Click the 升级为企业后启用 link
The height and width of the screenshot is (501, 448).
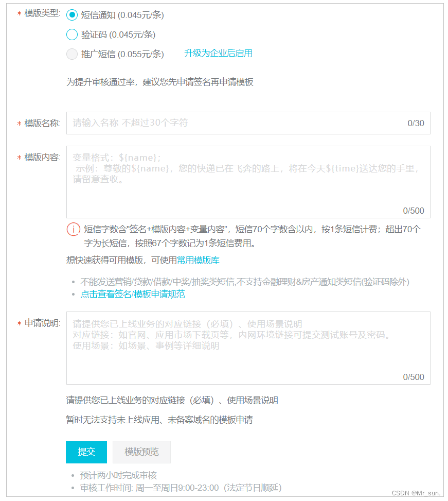click(217, 53)
